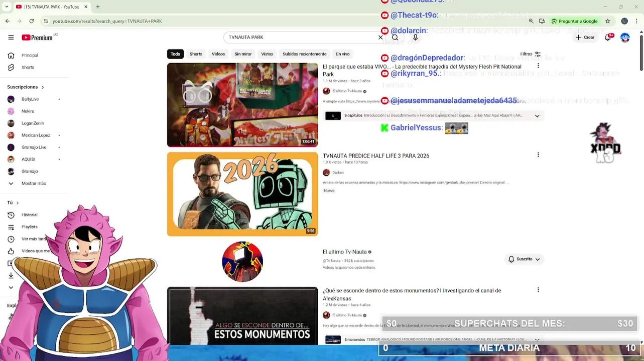Go to Principal in the sidebar
The width and height of the screenshot is (644, 361).
(x=30, y=55)
